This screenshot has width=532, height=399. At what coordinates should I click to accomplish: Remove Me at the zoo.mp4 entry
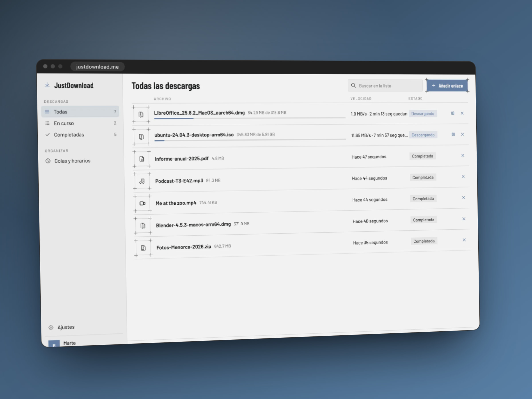(x=464, y=198)
